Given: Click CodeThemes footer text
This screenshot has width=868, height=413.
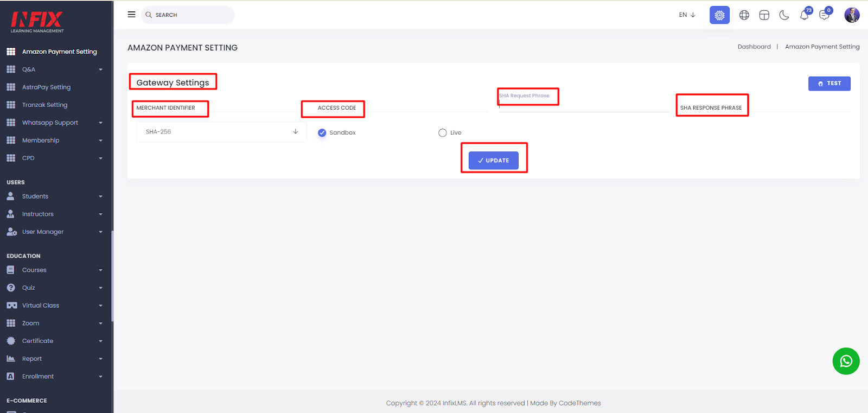Looking at the screenshot, I should point(579,403).
